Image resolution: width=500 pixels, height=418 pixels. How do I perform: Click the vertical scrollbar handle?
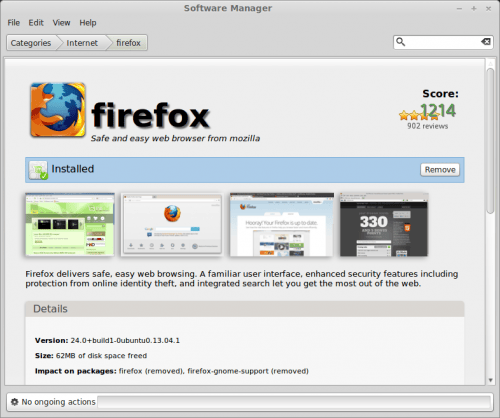point(490,140)
